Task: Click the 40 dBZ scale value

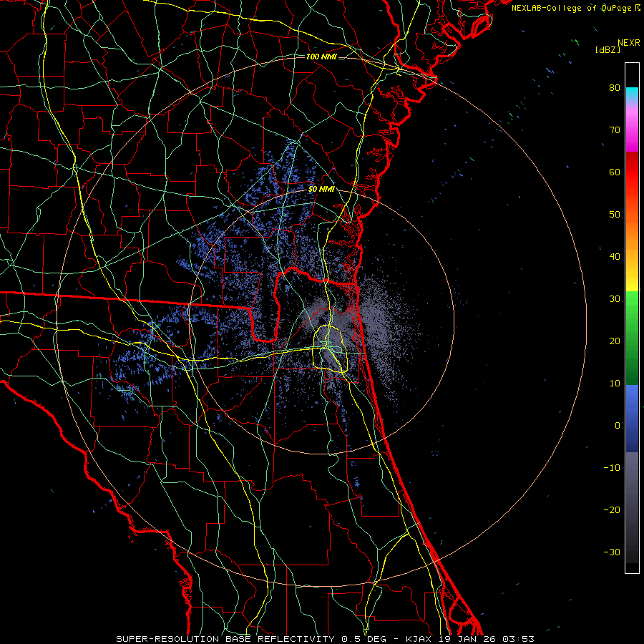Action: pyautogui.click(x=615, y=257)
